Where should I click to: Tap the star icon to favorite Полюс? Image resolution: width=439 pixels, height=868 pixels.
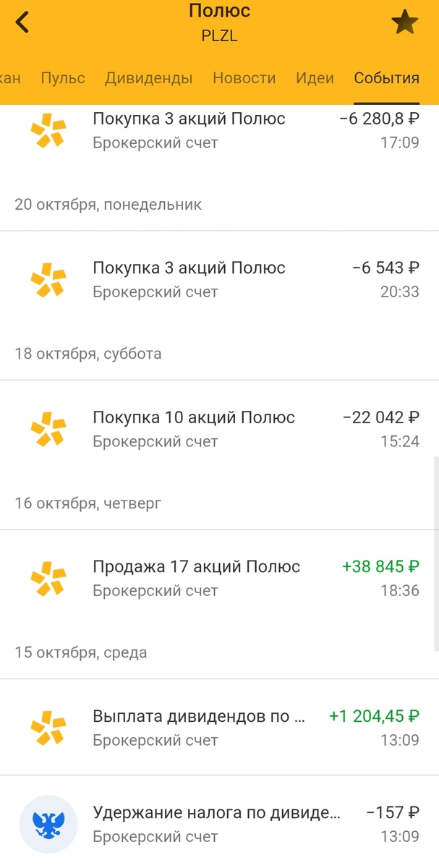(406, 22)
